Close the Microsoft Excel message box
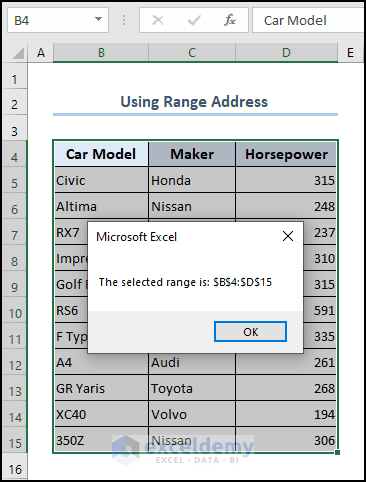 tap(288, 236)
